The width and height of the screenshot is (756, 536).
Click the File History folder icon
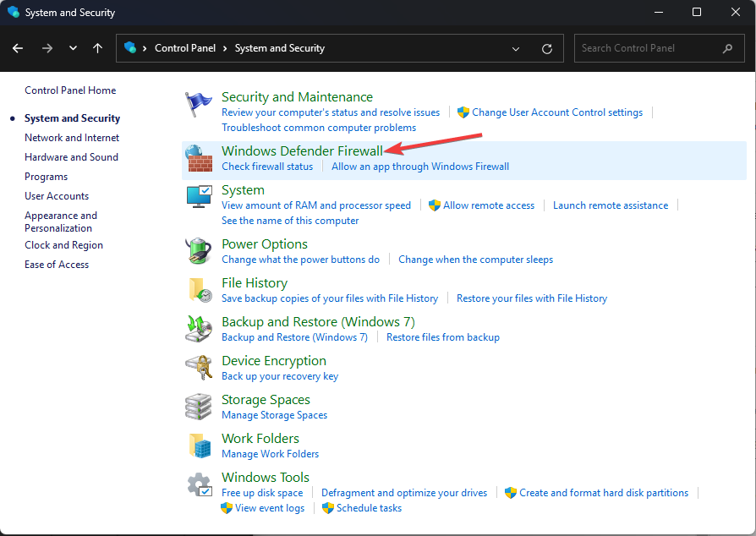(x=200, y=290)
